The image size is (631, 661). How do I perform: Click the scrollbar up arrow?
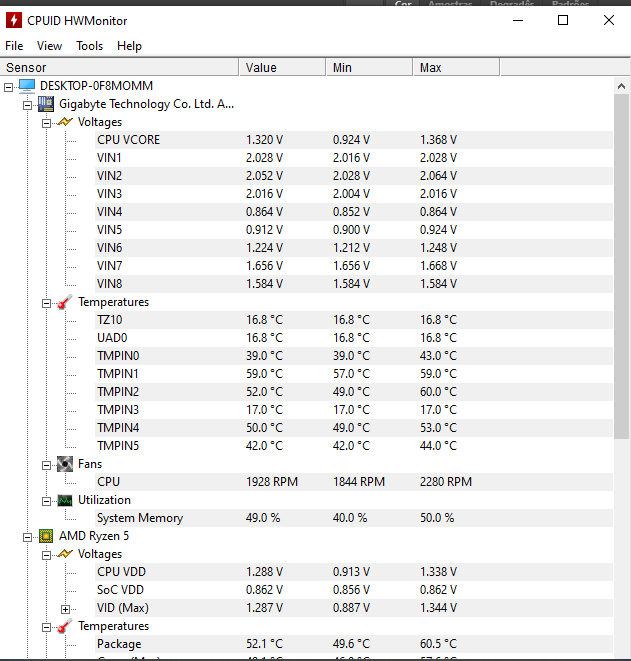click(x=621, y=86)
